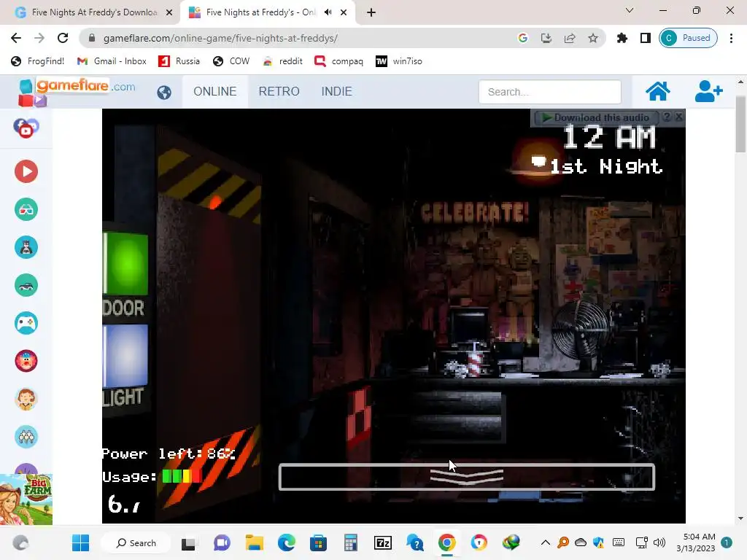Open the car racing sidebar category

click(26, 286)
